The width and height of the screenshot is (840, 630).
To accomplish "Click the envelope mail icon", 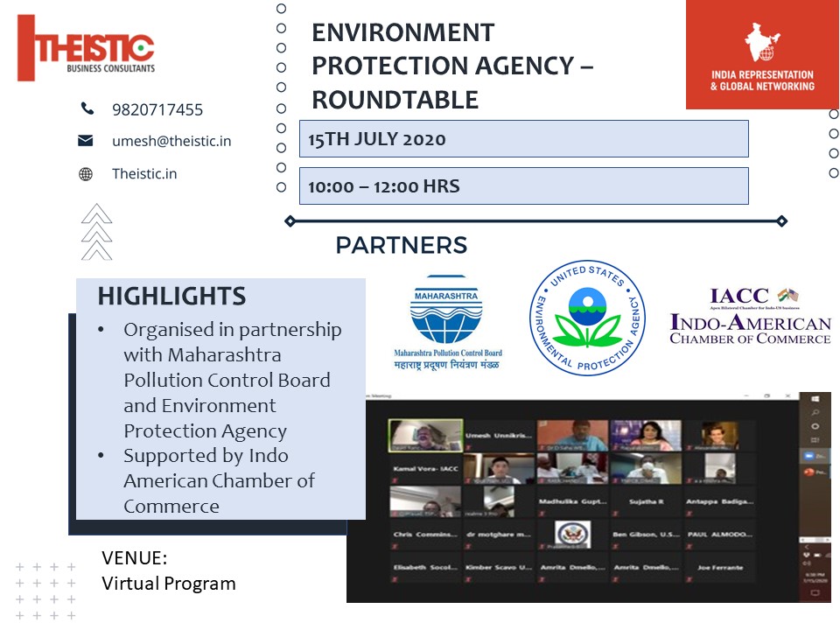I will 86,141.
